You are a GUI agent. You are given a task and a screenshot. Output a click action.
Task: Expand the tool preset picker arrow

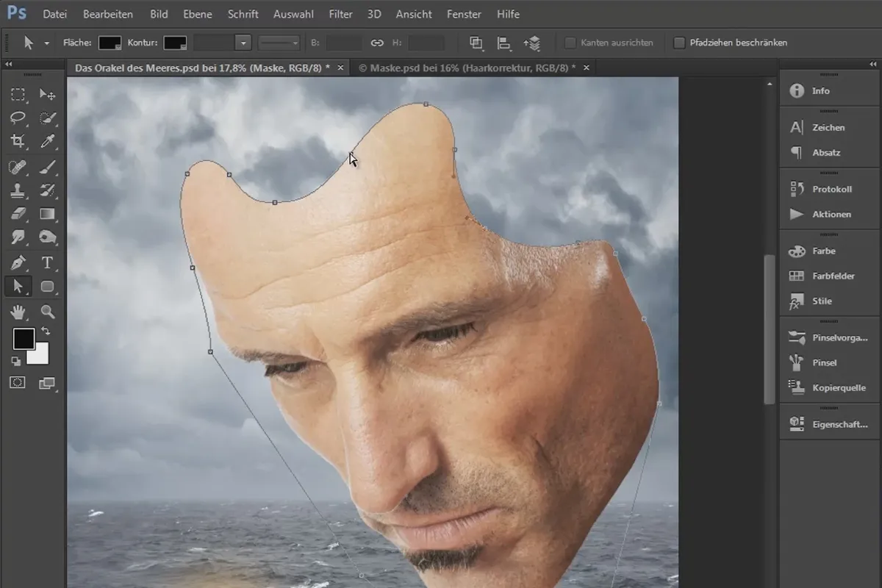[47, 43]
